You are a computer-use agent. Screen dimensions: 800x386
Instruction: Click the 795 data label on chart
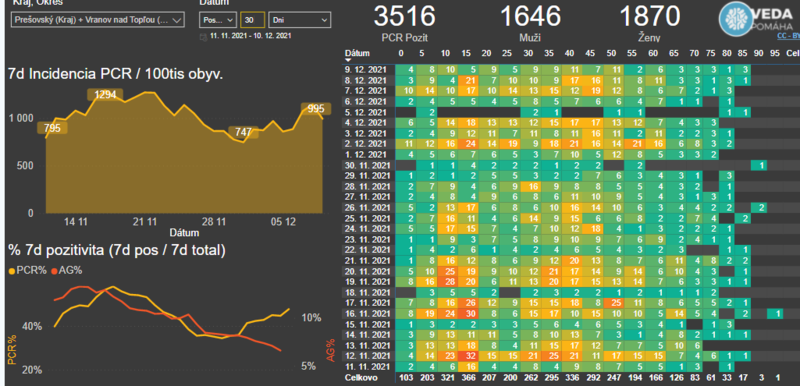53,128
